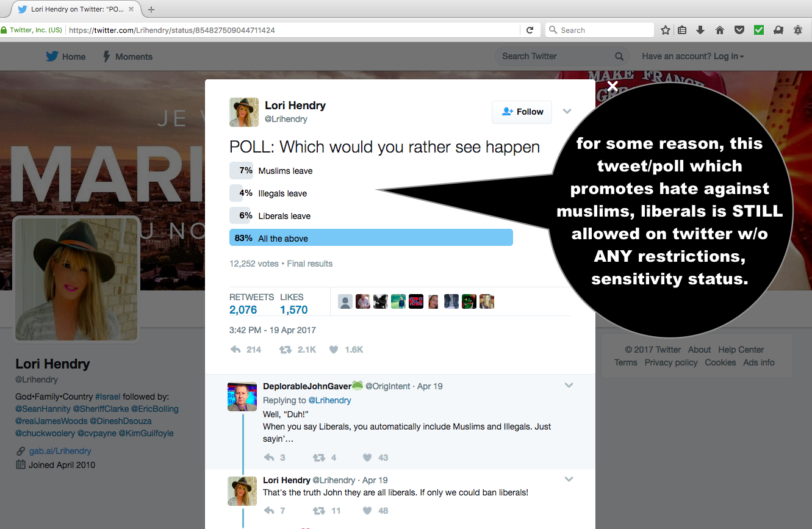View the 1,570 Likes list
This screenshot has width=812, height=529.
pyautogui.click(x=294, y=304)
